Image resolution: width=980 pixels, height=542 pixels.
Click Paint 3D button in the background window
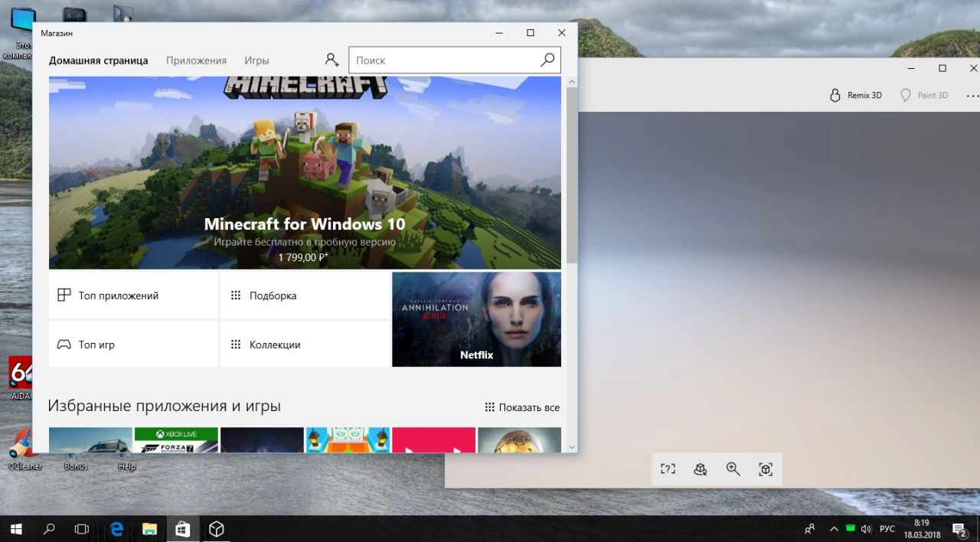coord(923,96)
